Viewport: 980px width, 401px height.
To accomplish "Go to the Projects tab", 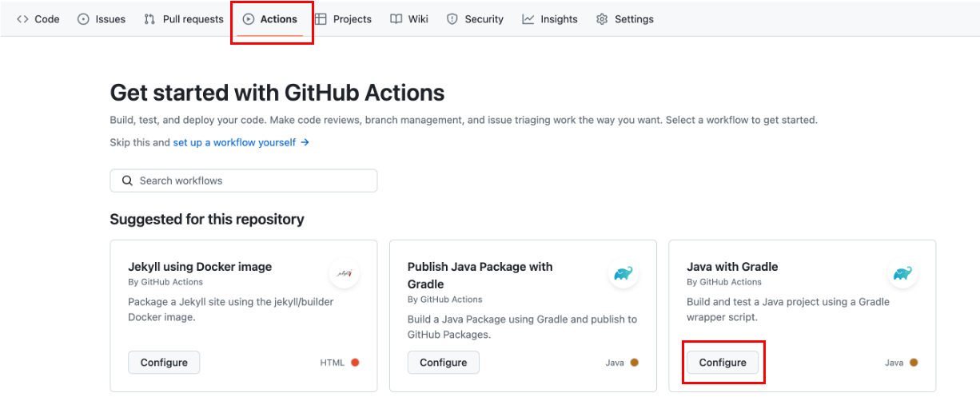I will (343, 19).
